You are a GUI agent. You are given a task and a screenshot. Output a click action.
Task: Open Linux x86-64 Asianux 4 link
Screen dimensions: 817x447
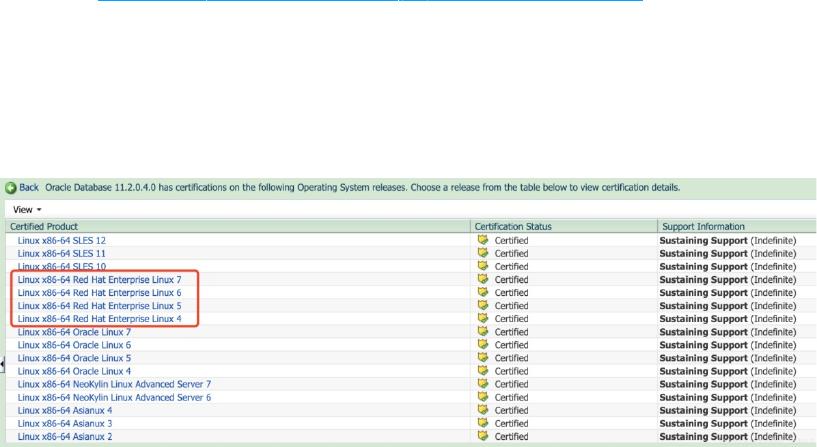pyautogui.click(x=65, y=411)
